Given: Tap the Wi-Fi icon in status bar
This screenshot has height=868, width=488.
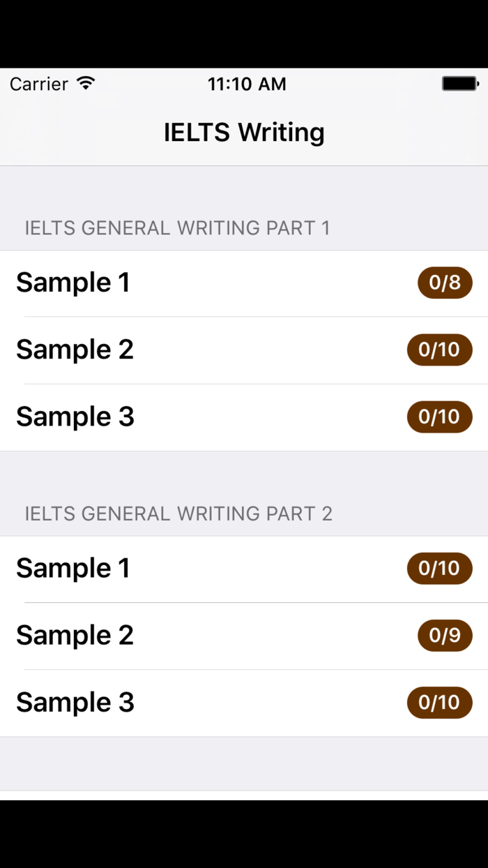Looking at the screenshot, I should tap(85, 83).
